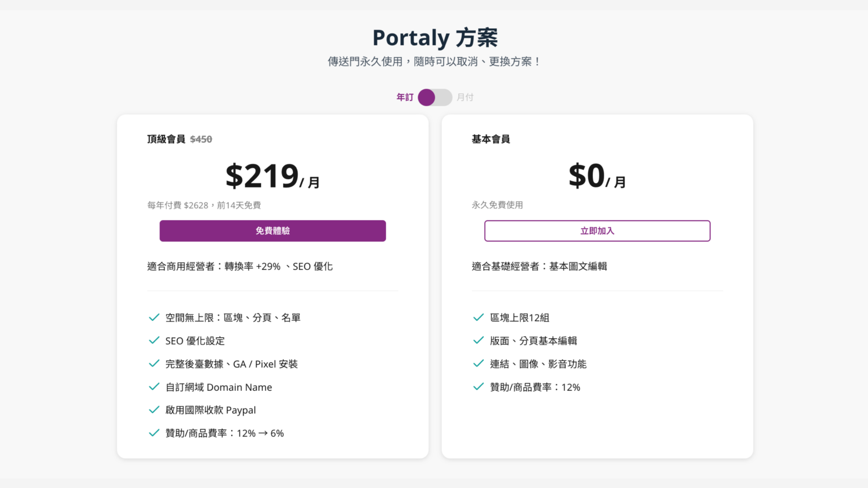Select the 年訂 label

click(405, 97)
